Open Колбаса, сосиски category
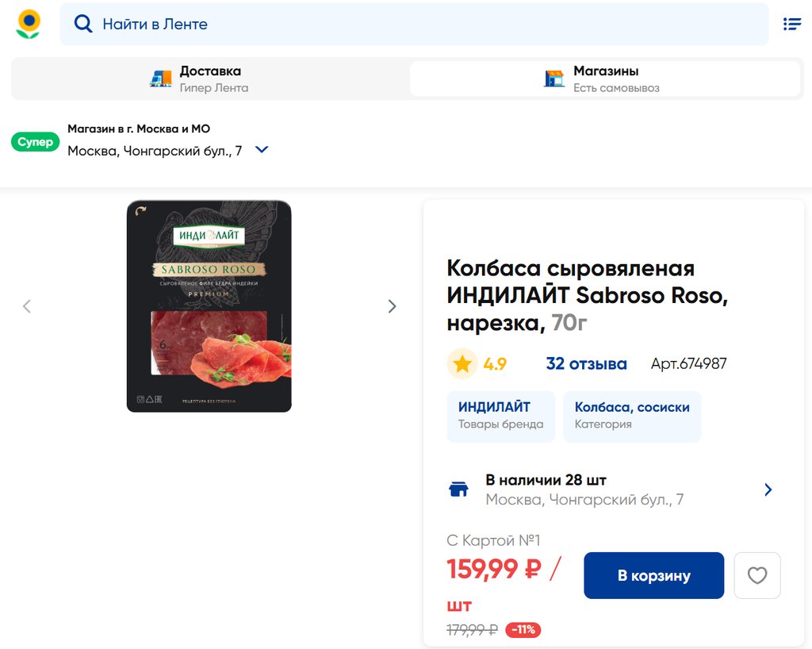812x649 pixels. coord(632,415)
